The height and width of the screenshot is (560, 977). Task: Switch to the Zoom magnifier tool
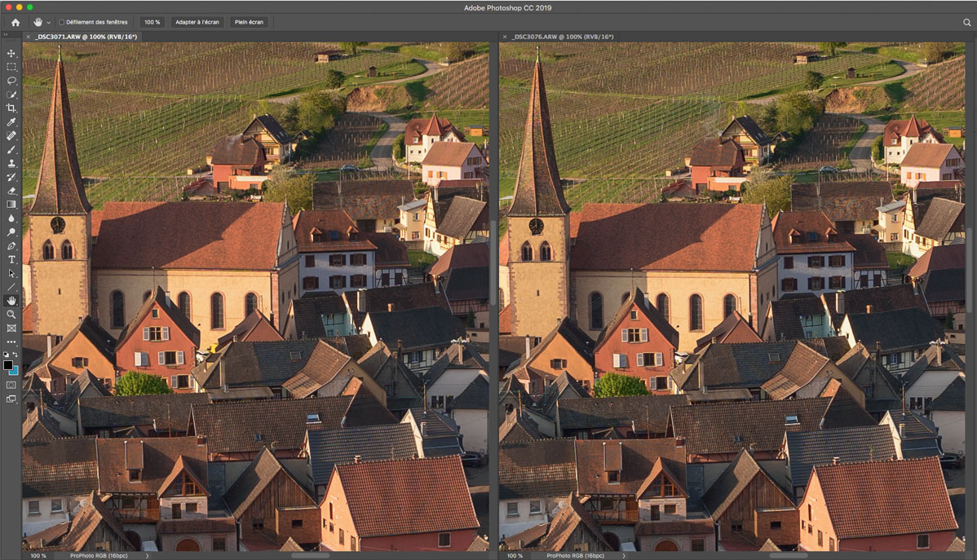coord(11,314)
